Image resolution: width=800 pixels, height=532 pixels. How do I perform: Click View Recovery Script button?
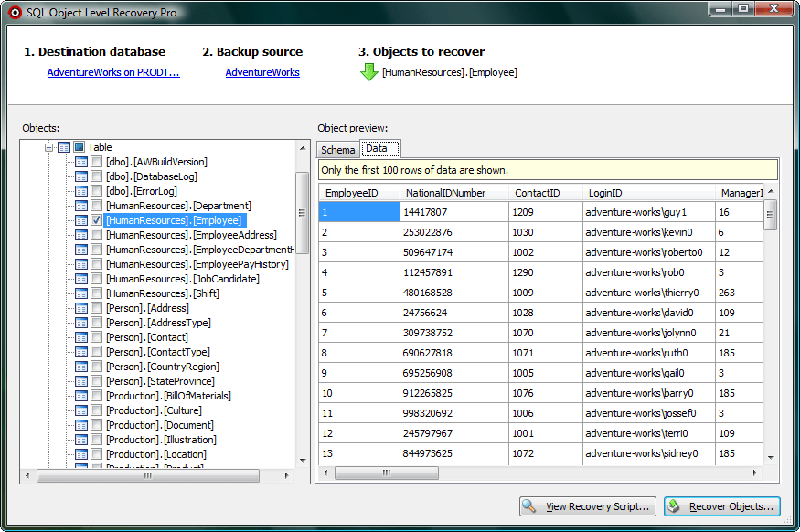[588, 506]
